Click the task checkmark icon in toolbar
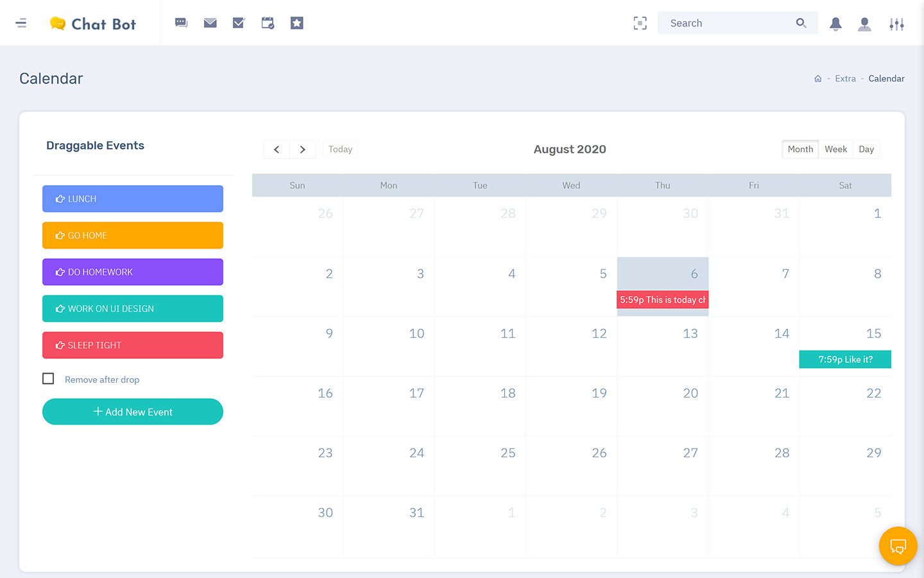Image resolution: width=924 pixels, height=578 pixels. pyautogui.click(x=239, y=23)
